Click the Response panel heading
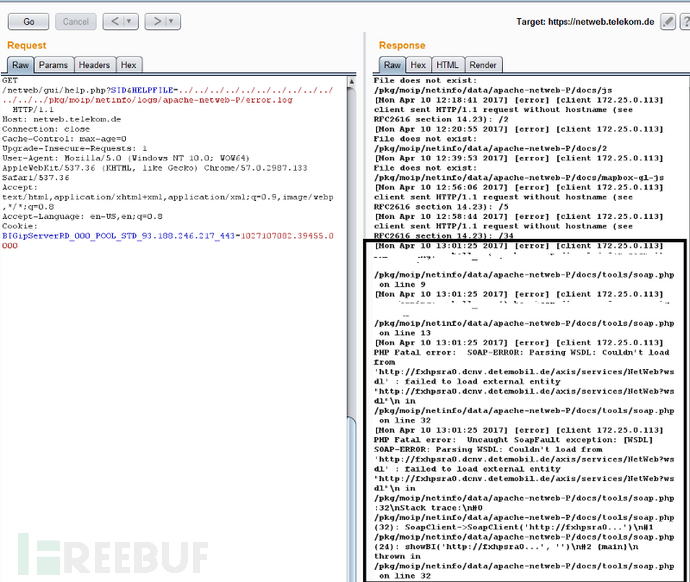The height and width of the screenshot is (582, 690). click(402, 45)
